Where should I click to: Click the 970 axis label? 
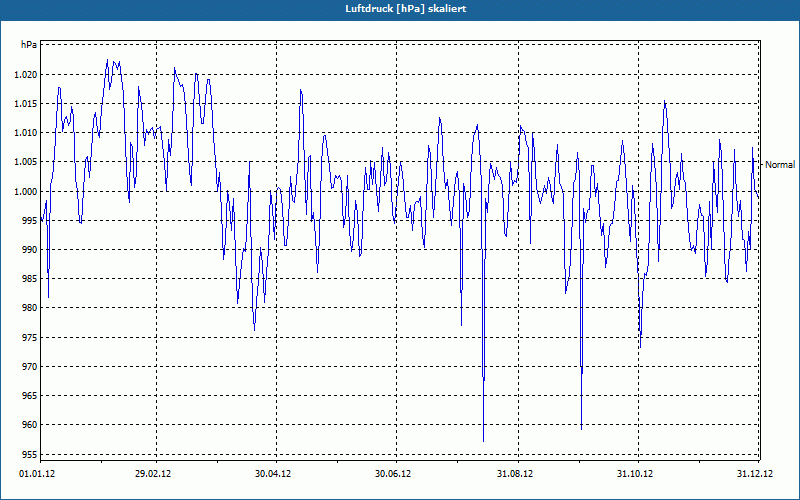pyautogui.click(x=30, y=367)
